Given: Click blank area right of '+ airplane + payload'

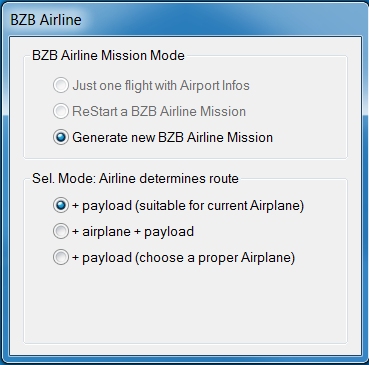Looking at the screenshot, I should pos(270,231).
